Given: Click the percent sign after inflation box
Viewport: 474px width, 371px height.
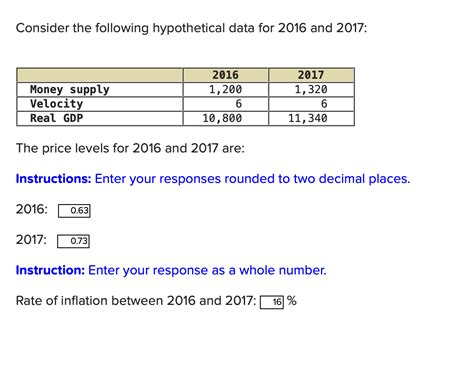Looking at the screenshot, I should click(292, 301).
